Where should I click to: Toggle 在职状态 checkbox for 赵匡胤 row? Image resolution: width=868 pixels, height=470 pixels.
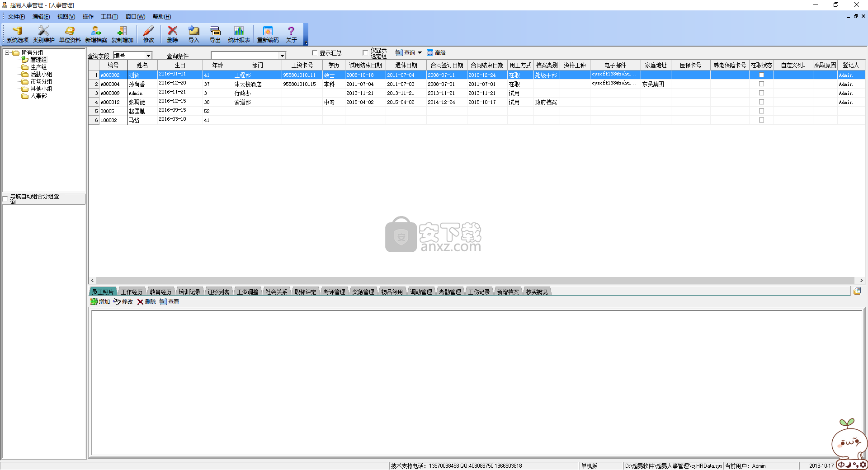(761, 111)
